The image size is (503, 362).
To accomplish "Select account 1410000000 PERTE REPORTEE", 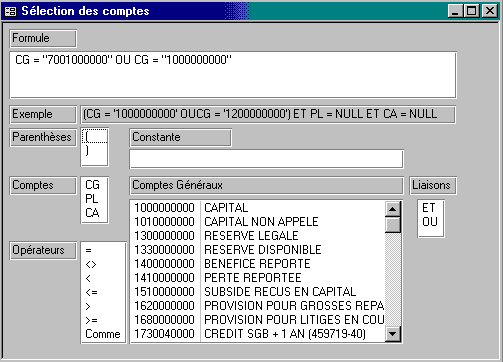I will 258,278.
